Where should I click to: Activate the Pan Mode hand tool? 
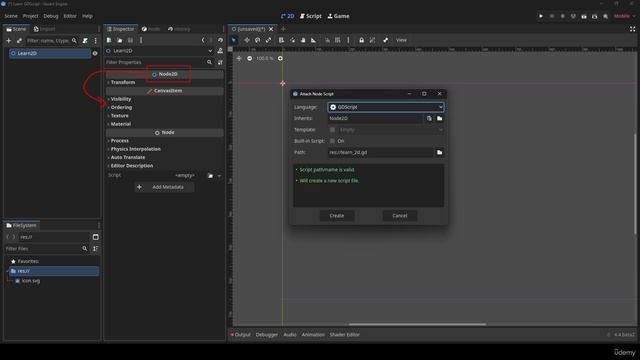303,40
